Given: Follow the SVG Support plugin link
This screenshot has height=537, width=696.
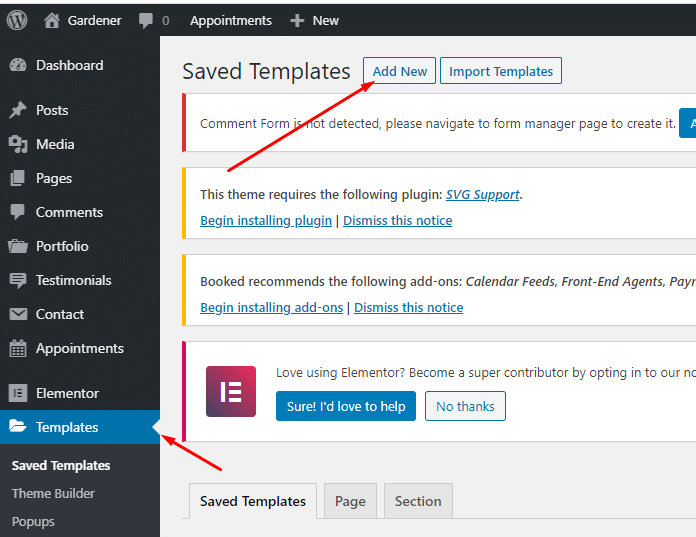Looking at the screenshot, I should (x=482, y=194).
